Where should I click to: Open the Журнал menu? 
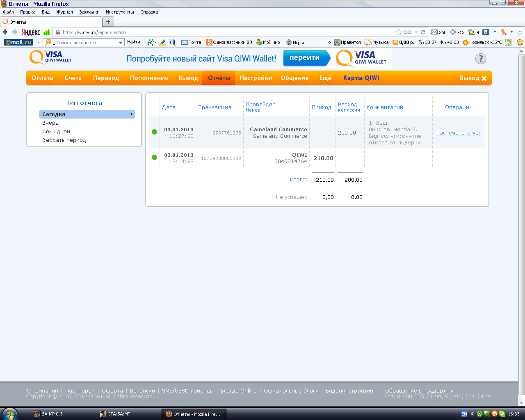[x=64, y=12]
